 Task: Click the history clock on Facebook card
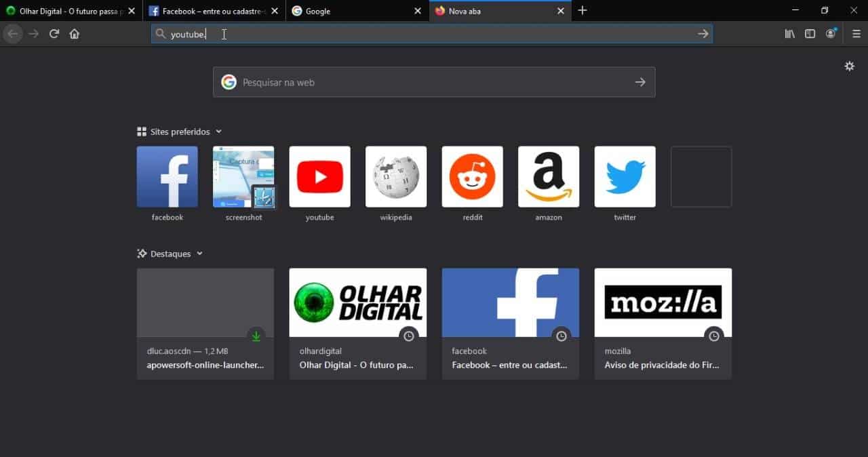561,336
